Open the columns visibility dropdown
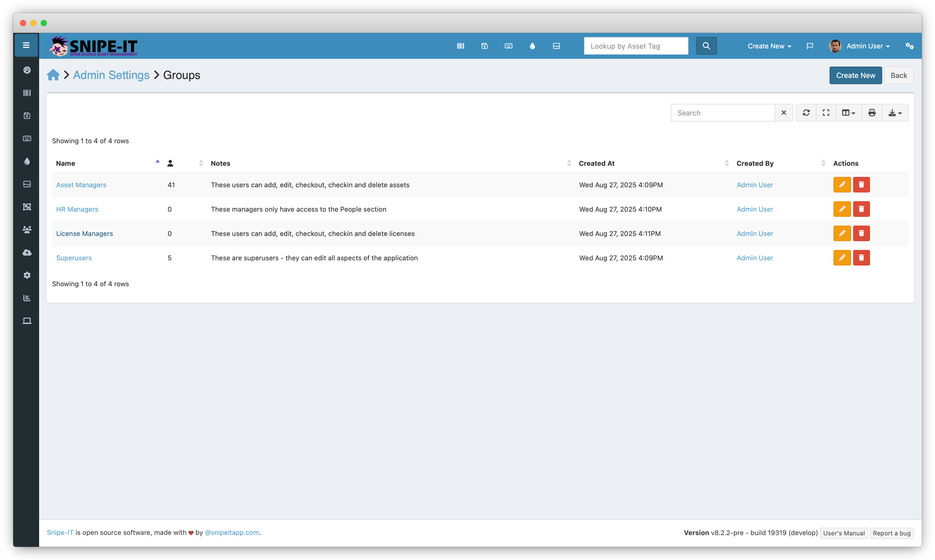 [x=849, y=113]
